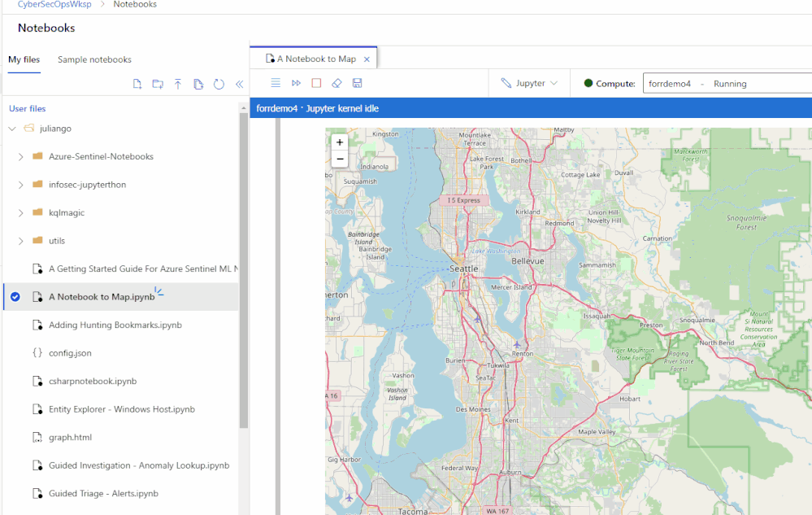This screenshot has width=812, height=515.
Task: Save the notebook with the disk icon
Action: (x=357, y=83)
